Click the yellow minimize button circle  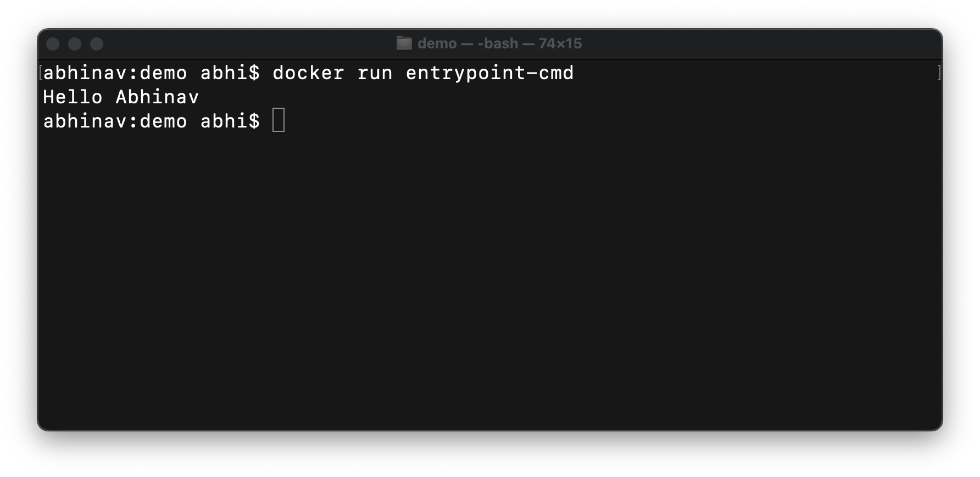[76, 43]
